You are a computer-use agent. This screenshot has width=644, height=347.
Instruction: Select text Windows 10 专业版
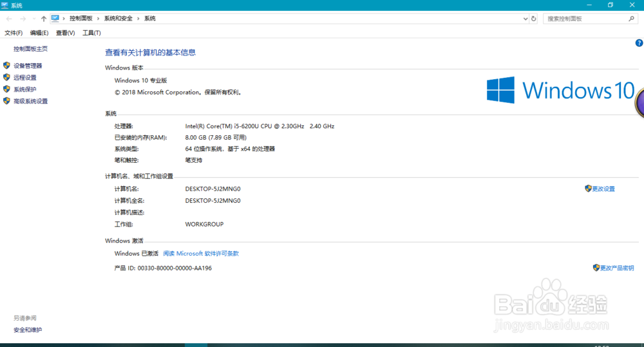pos(140,80)
